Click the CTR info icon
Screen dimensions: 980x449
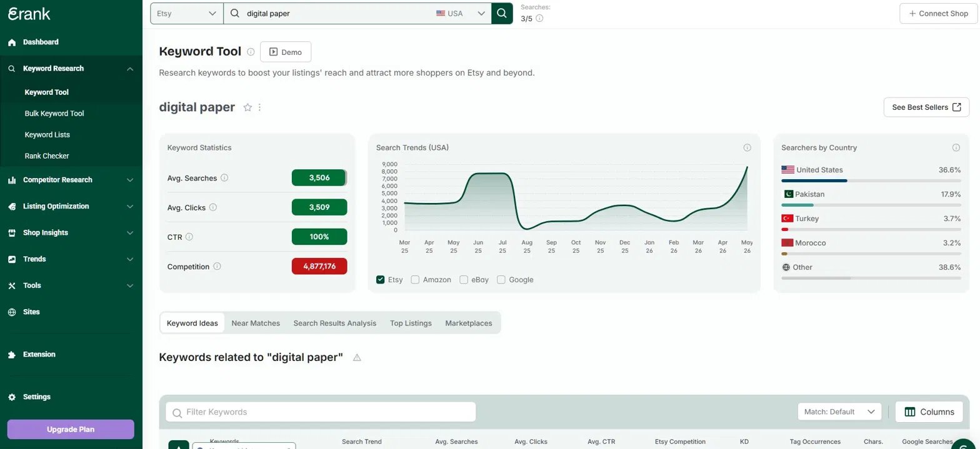(189, 237)
